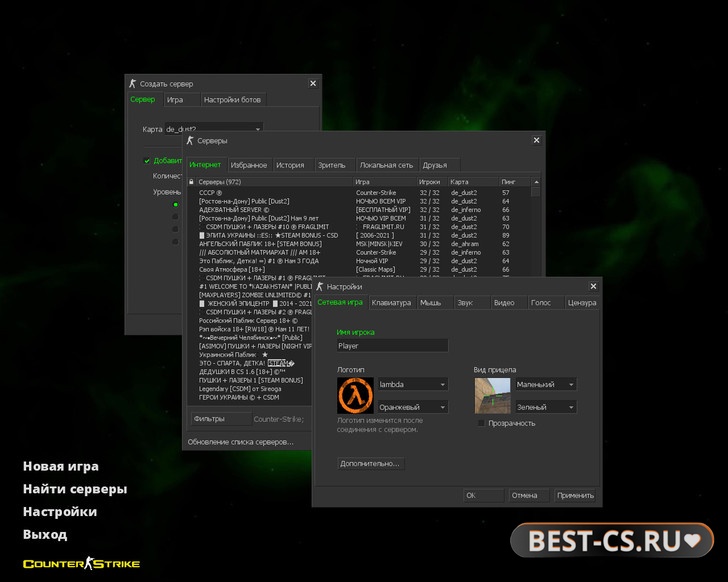Sort by Карта column header
The image size is (728, 582).
473,182
